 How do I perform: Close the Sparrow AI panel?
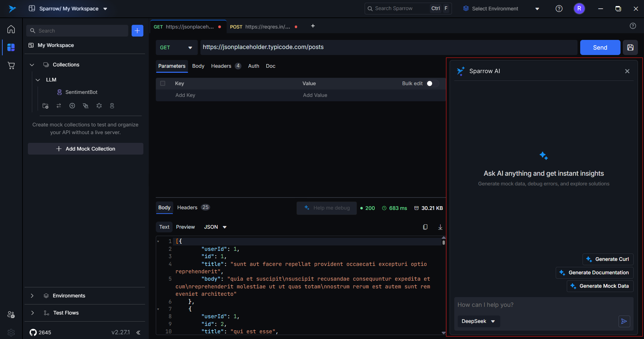pos(627,71)
